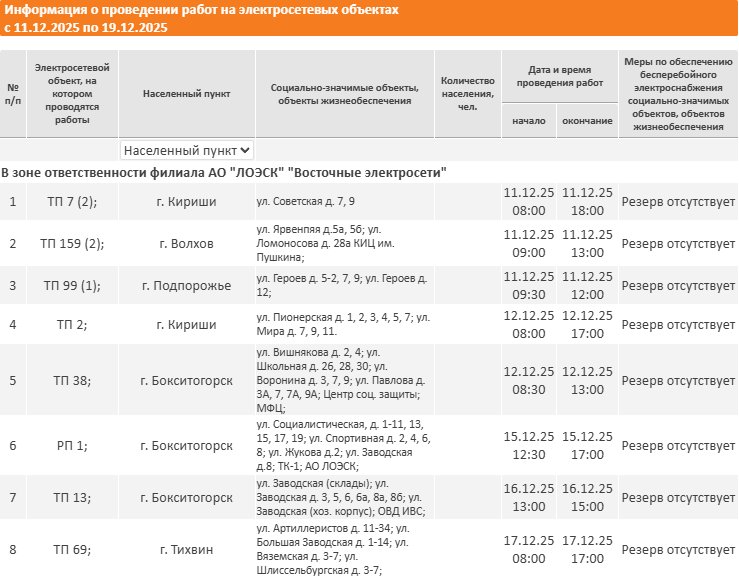This screenshot has width=739, height=579.
Task: Select "г. Бокситогорск" in the ТП 13 row
Action: point(187,497)
